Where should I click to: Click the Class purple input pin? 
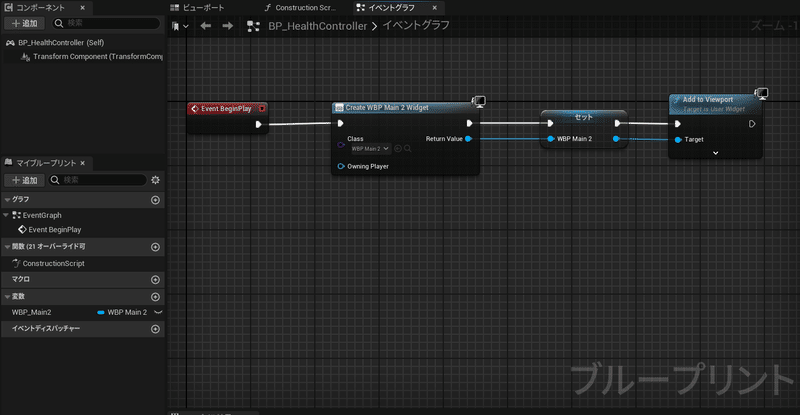tap(341, 144)
